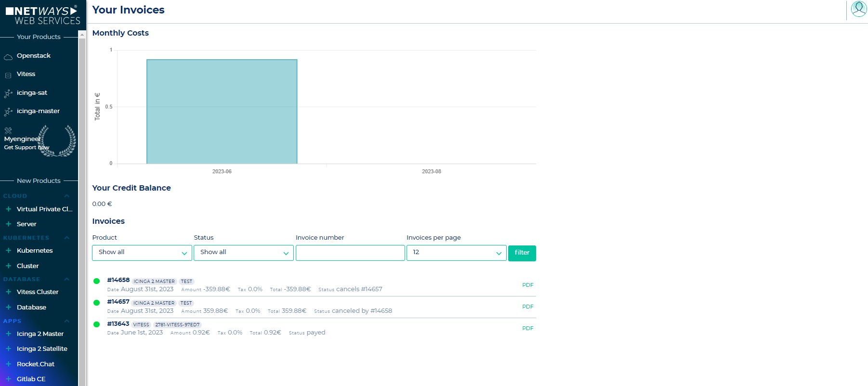Image resolution: width=868 pixels, height=386 pixels.
Task: Open icinga-sat product entry
Action: click(x=32, y=93)
